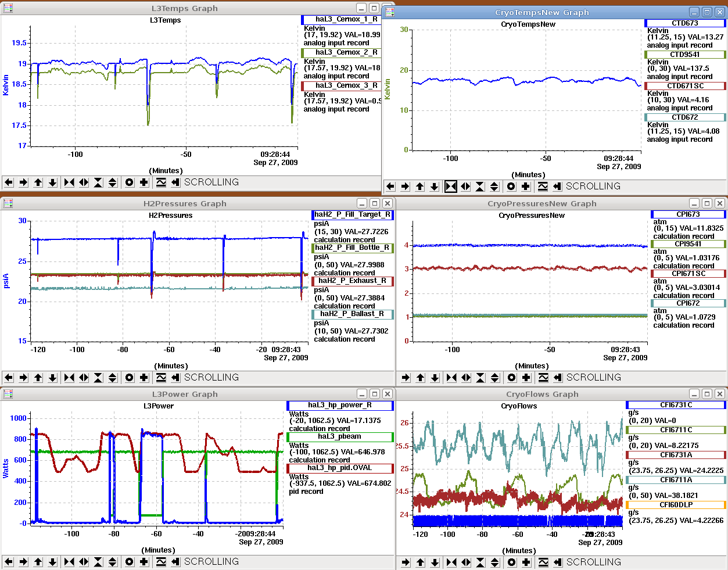Image resolution: width=728 pixels, height=570 pixels.
Task: Zoom in vertically on the L3Temps graph
Action: tap(98, 182)
